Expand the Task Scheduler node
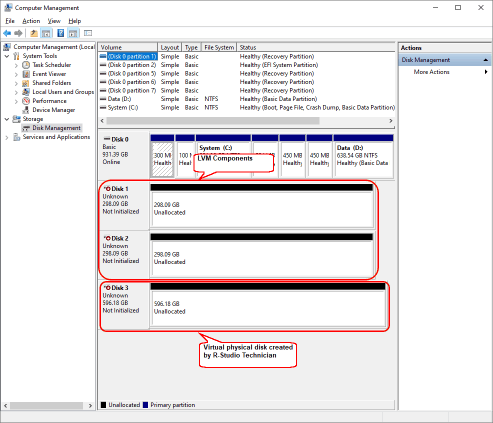493x423 pixels. 16,65
